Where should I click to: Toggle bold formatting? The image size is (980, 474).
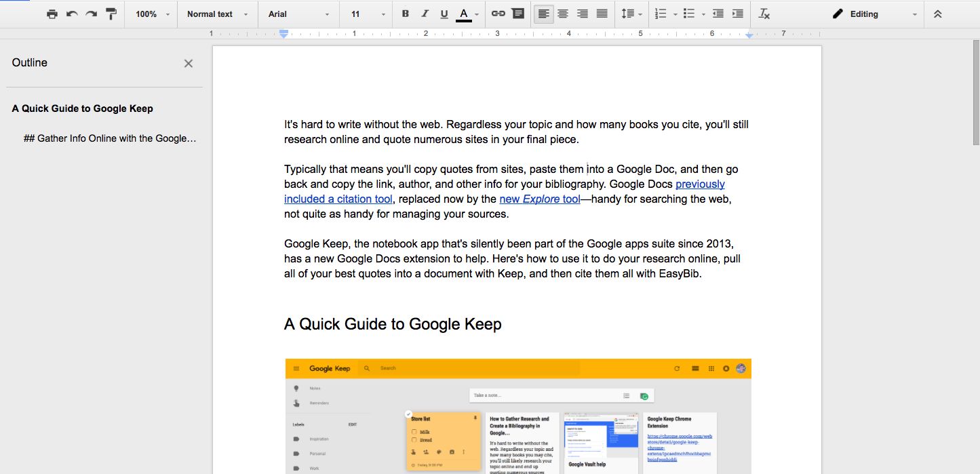406,14
